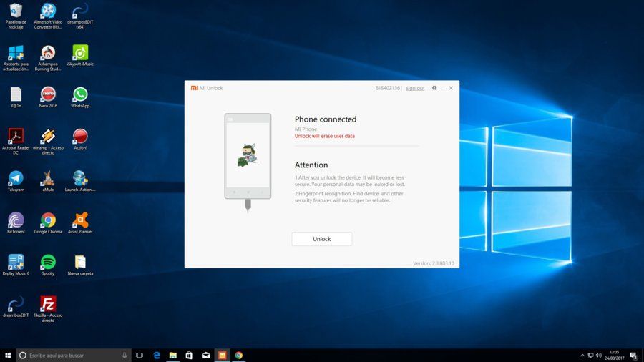
Task: Select eMule desktop icon
Action: point(48,181)
